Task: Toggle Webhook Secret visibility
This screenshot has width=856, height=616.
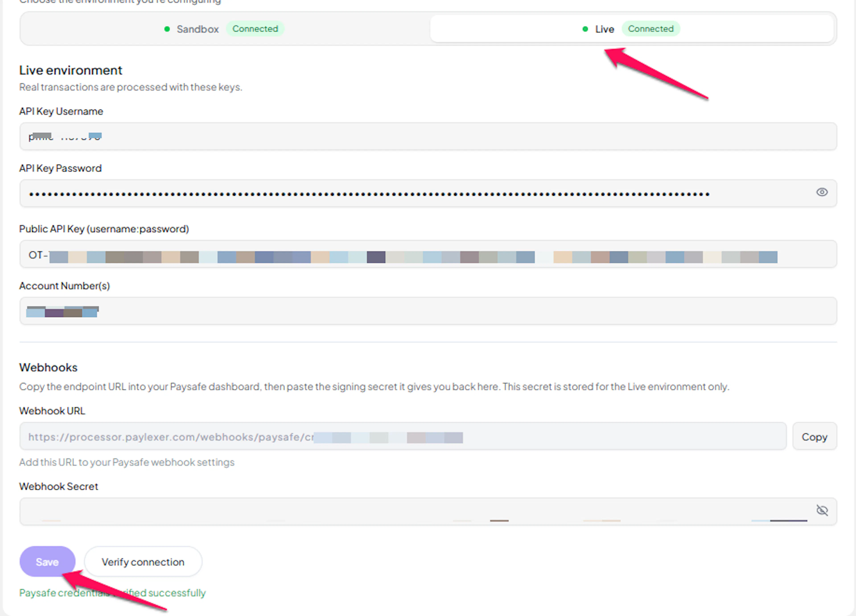Action: [x=822, y=510]
